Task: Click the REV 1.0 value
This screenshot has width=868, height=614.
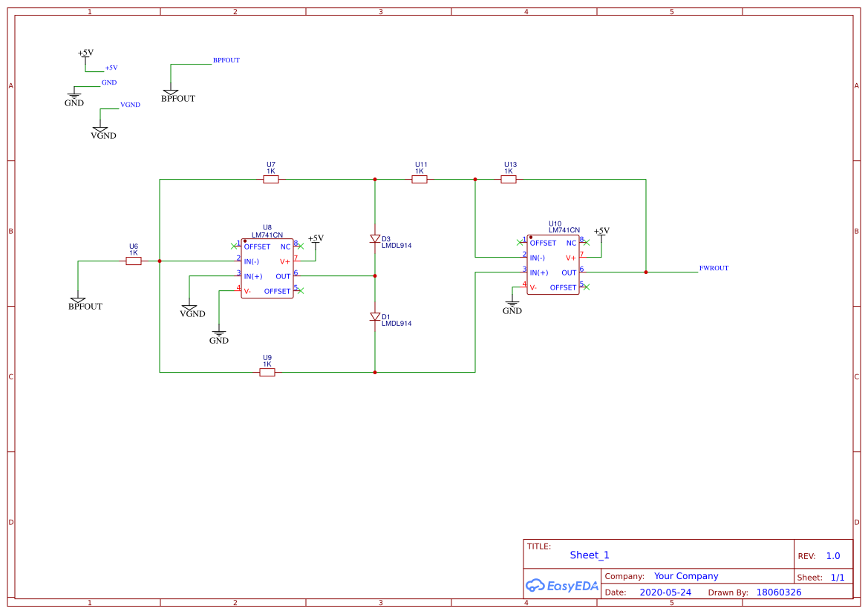Action: [832, 555]
